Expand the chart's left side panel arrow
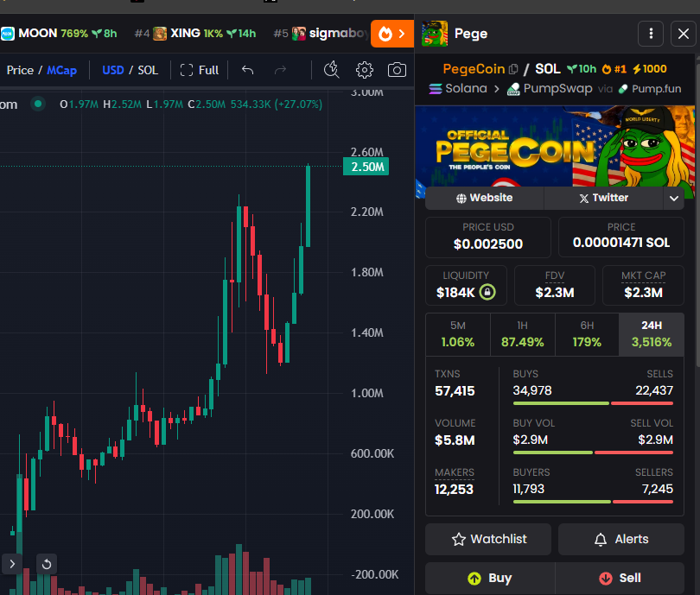Viewport: 700px width, 595px height. 12,564
